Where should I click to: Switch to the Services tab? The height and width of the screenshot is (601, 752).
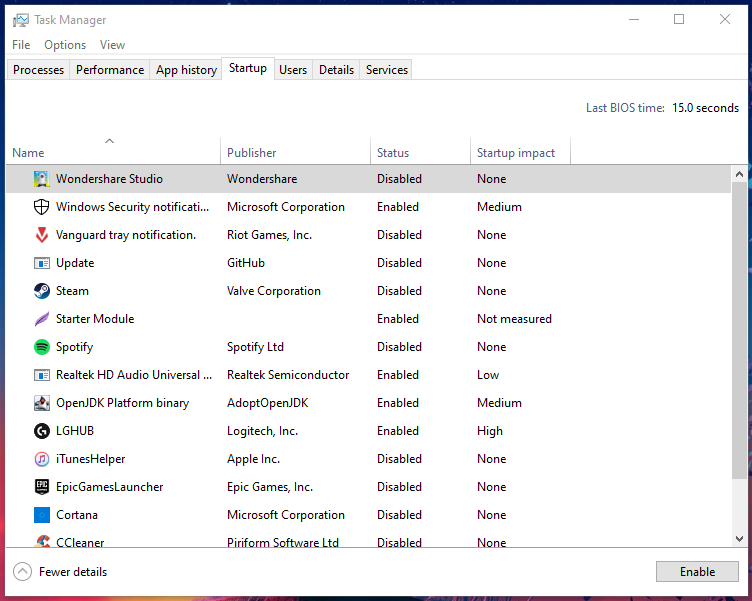tap(387, 70)
